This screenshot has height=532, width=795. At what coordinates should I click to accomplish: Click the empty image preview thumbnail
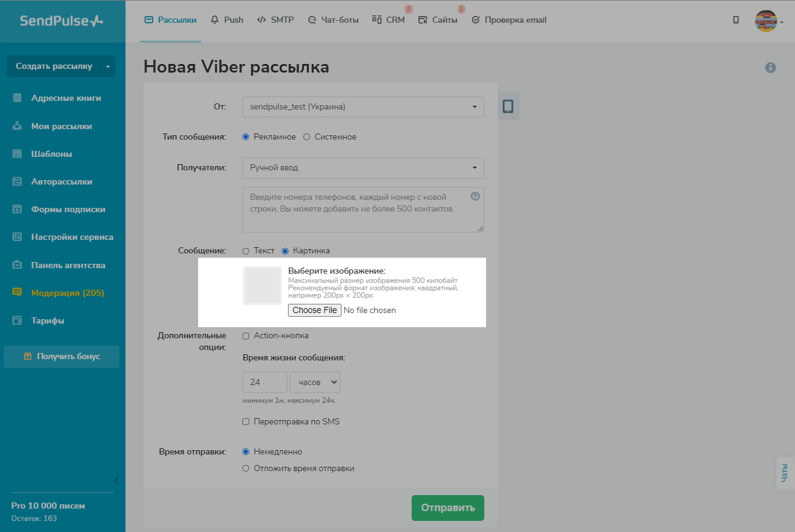click(263, 285)
